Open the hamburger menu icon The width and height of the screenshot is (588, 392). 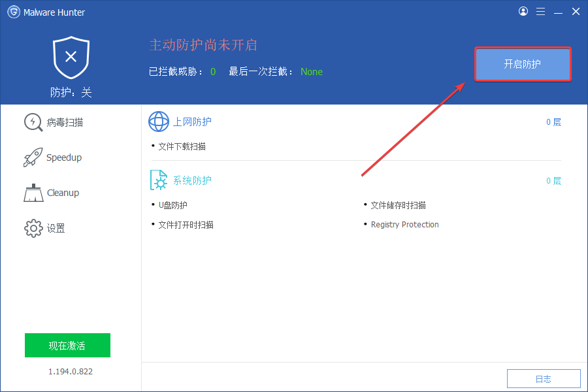click(540, 12)
